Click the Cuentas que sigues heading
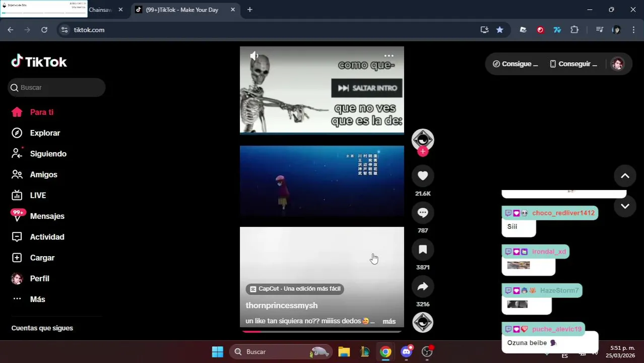This screenshot has height=363, width=644. pyautogui.click(x=42, y=328)
